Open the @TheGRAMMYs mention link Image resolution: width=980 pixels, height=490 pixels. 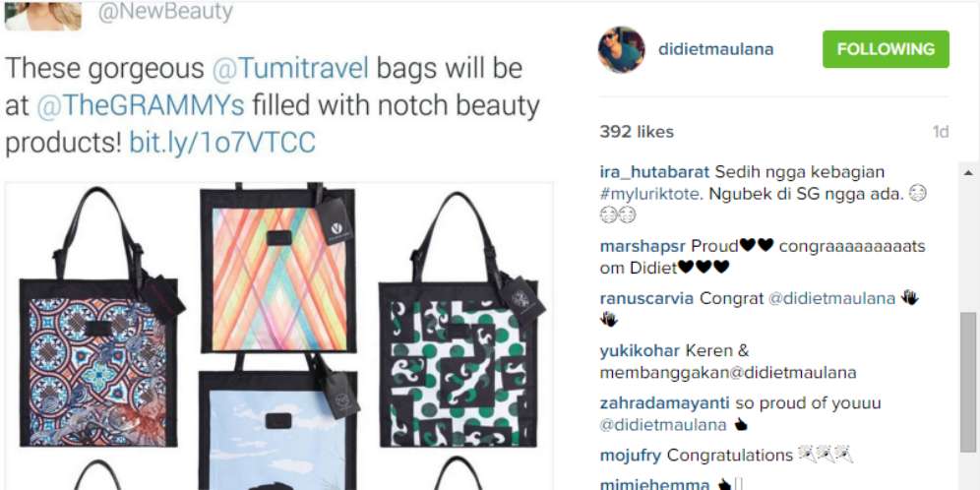140,106
